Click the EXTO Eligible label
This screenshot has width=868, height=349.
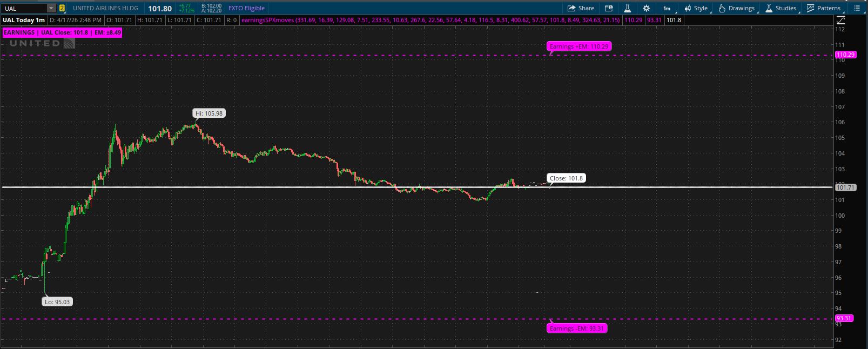click(246, 8)
